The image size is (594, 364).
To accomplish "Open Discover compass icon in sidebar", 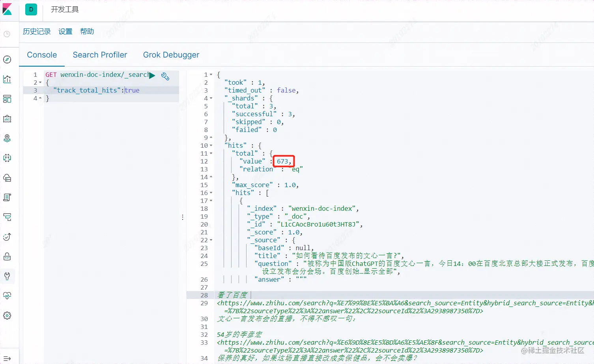I will (x=7, y=59).
